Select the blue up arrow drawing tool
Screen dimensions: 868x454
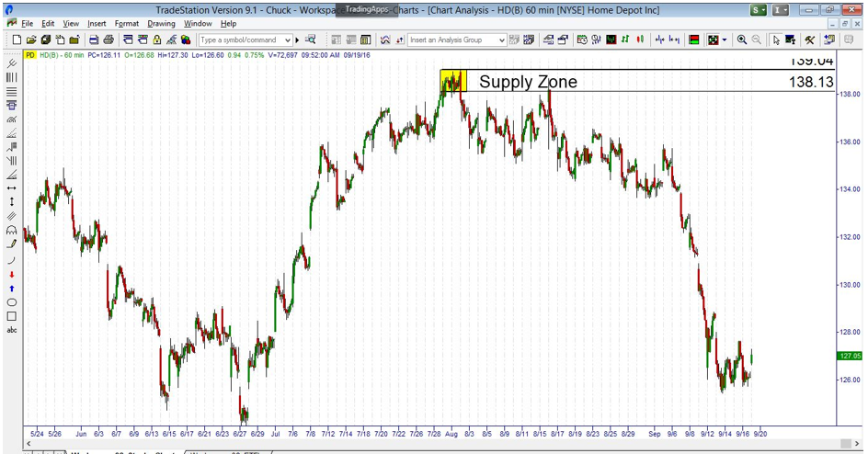tap(12, 289)
